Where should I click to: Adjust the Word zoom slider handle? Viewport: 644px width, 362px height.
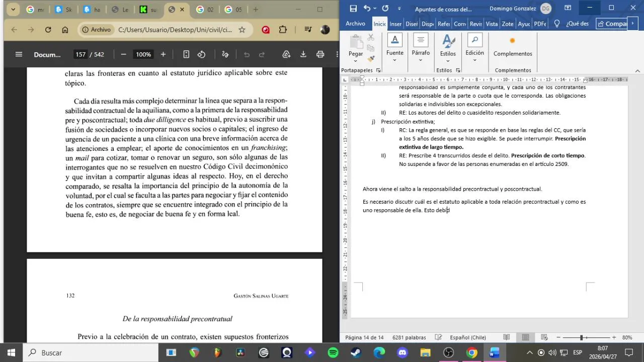(x=581, y=337)
